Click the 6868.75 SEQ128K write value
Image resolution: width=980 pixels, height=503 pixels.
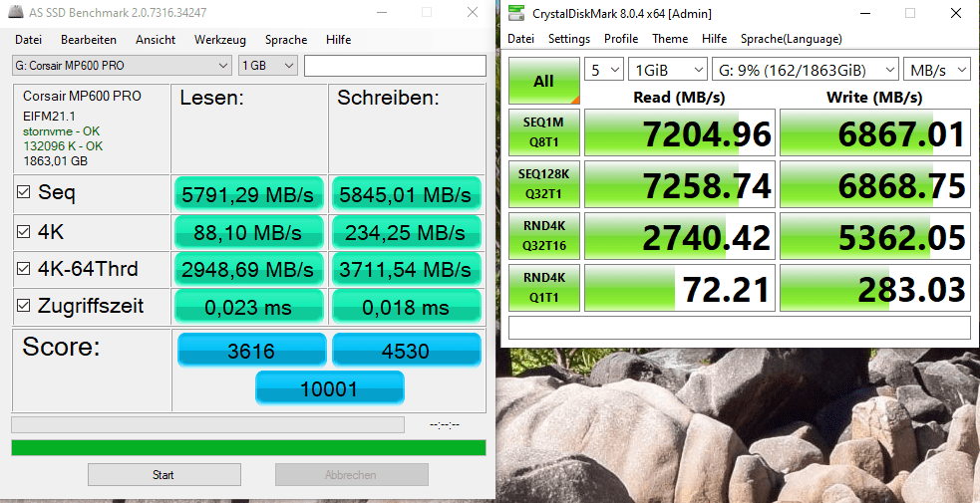tap(875, 184)
